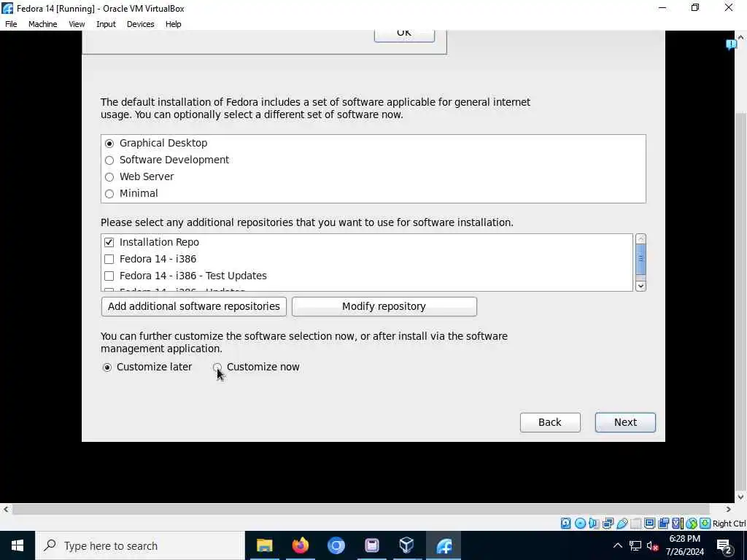Image resolution: width=747 pixels, height=560 pixels.
Task: Select the Software Development radio option
Action: coord(109,160)
